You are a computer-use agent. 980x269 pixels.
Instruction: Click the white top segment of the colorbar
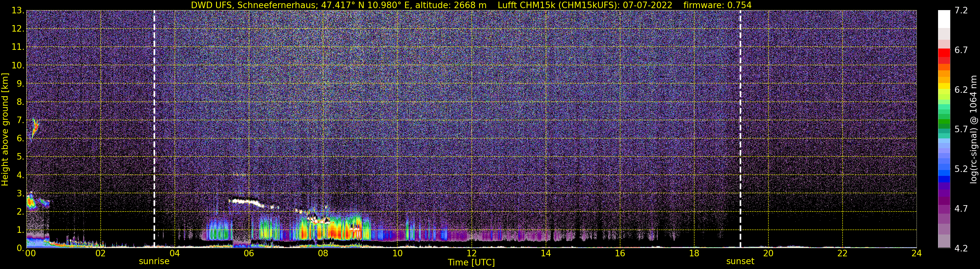[x=944, y=19]
